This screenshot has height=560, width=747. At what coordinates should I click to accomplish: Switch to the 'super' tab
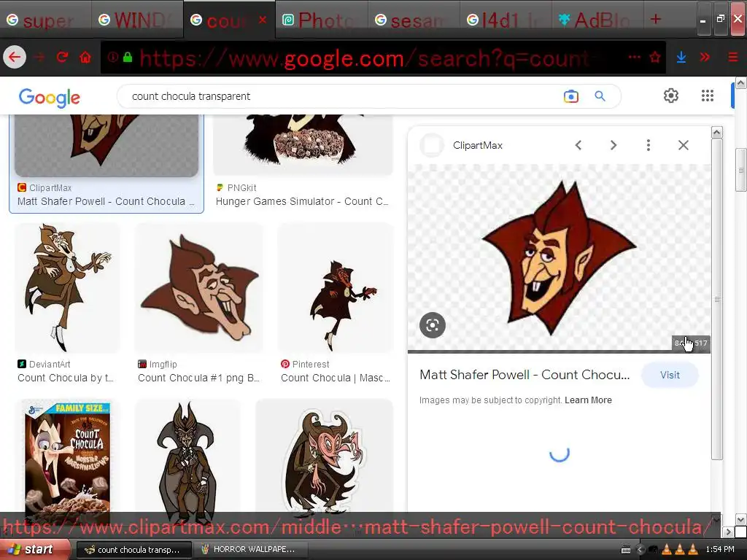tap(46, 20)
